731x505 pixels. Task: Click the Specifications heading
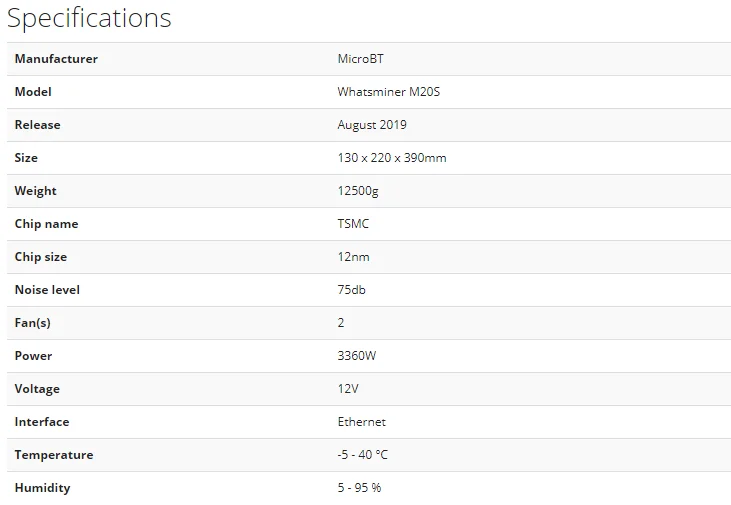(89, 19)
